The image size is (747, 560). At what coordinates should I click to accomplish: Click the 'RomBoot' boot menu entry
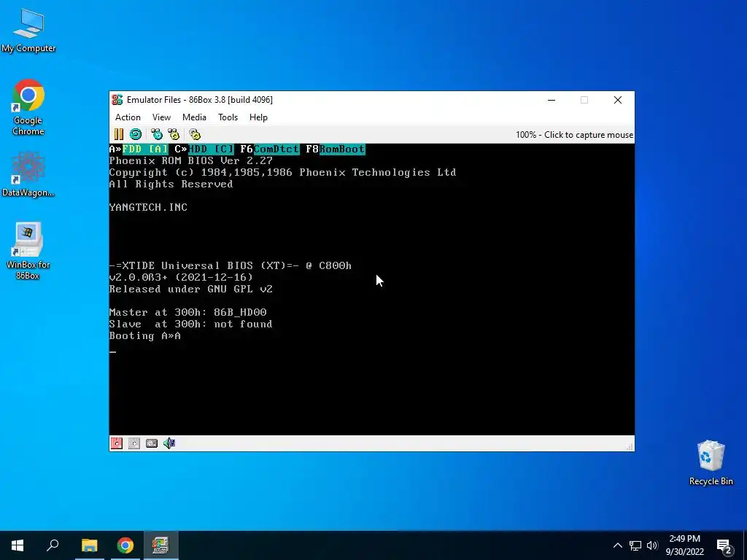pos(342,149)
